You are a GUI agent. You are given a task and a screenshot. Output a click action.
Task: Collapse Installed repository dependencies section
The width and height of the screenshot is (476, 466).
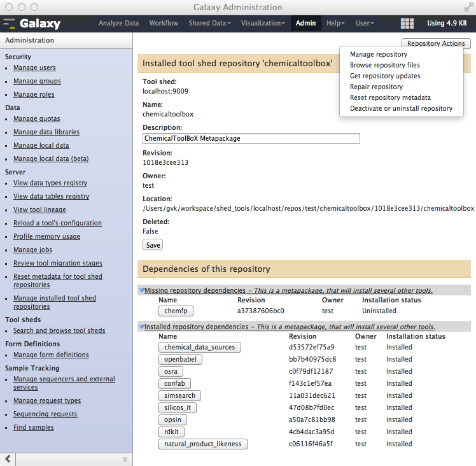141,327
